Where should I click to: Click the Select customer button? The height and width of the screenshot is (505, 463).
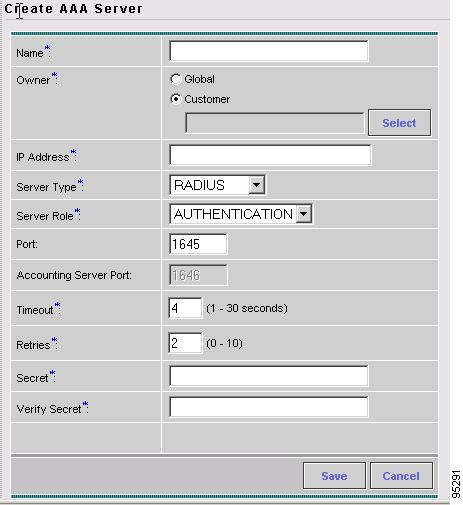click(x=399, y=123)
